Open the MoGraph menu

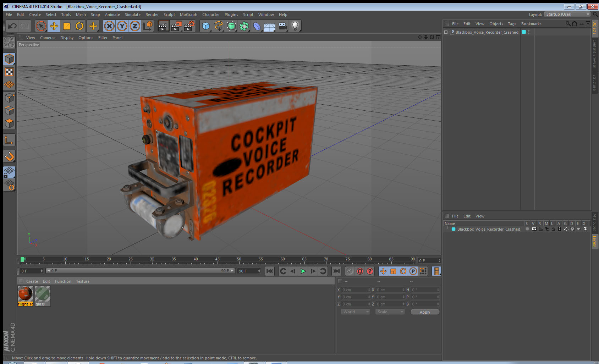click(188, 15)
